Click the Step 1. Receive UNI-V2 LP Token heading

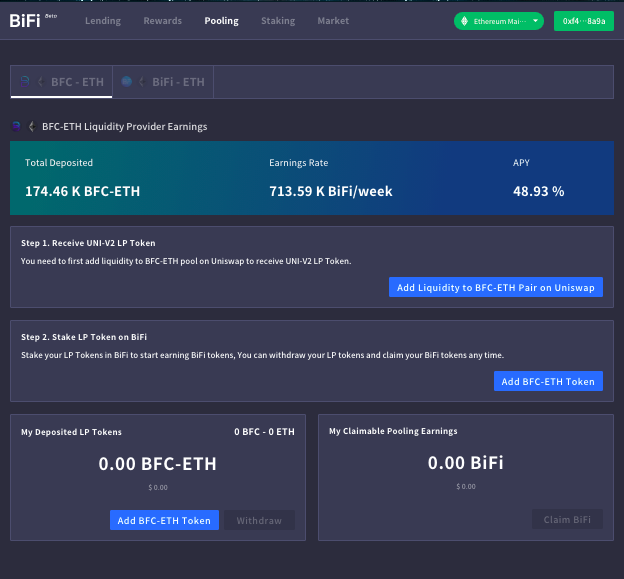(88, 243)
